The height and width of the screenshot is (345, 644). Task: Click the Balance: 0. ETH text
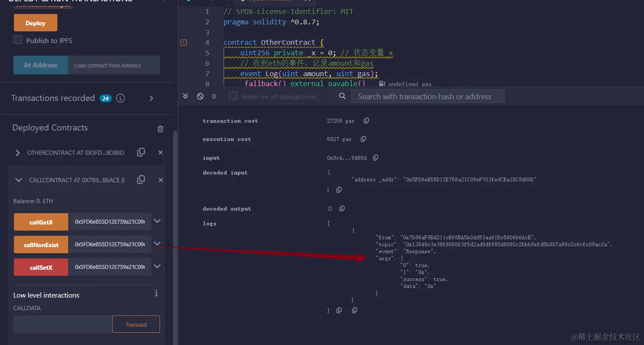coord(33,201)
